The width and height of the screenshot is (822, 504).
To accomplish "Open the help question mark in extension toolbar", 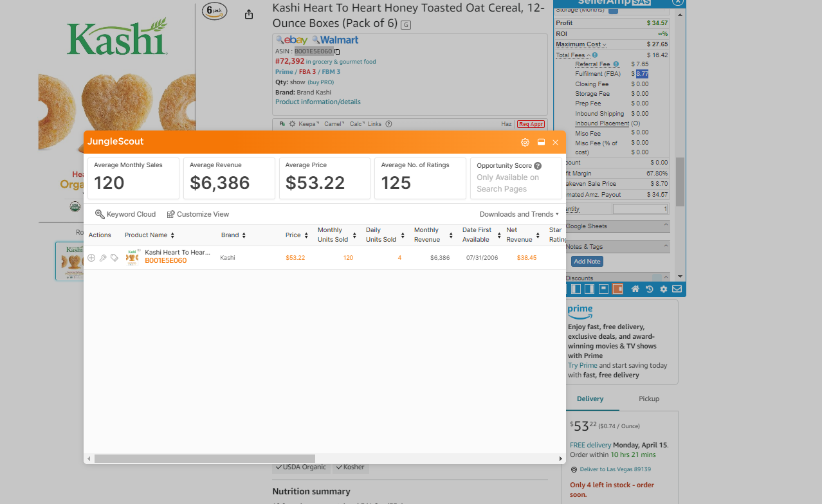I will pos(388,123).
